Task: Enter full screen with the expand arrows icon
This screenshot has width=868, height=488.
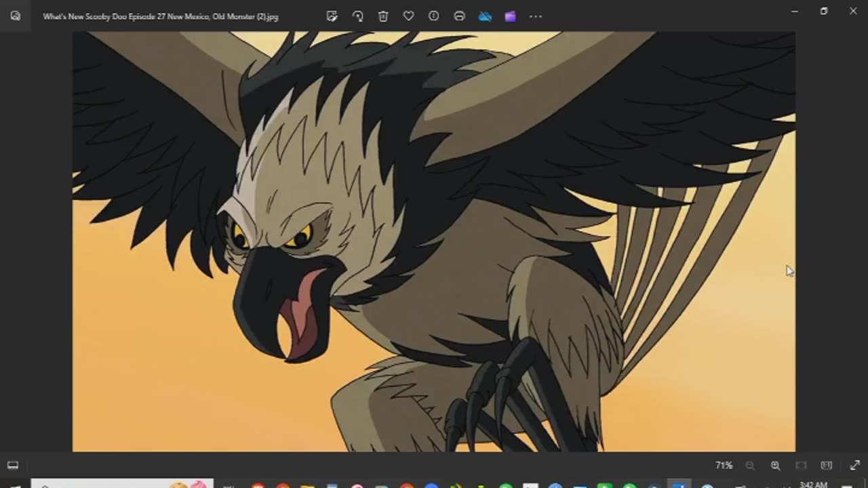Action: click(854, 466)
